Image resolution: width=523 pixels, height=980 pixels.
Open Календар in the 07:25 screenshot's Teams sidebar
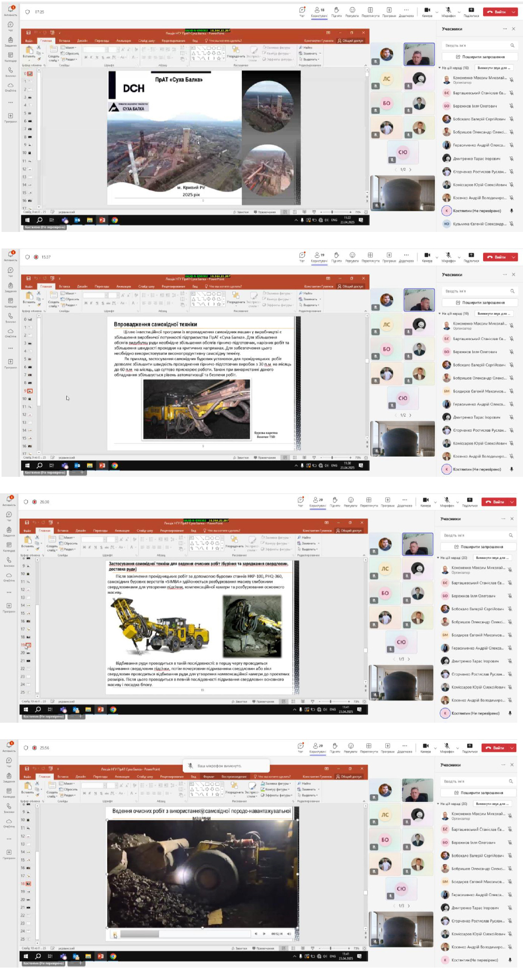point(10,56)
